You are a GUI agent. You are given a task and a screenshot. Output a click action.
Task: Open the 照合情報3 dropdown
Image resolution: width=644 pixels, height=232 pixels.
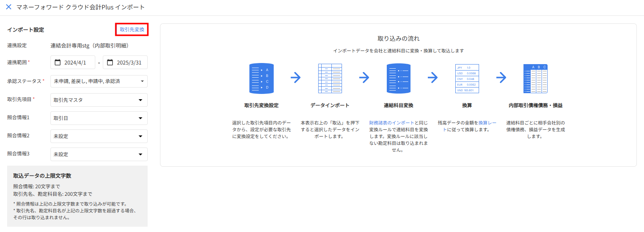pos(99,154)
